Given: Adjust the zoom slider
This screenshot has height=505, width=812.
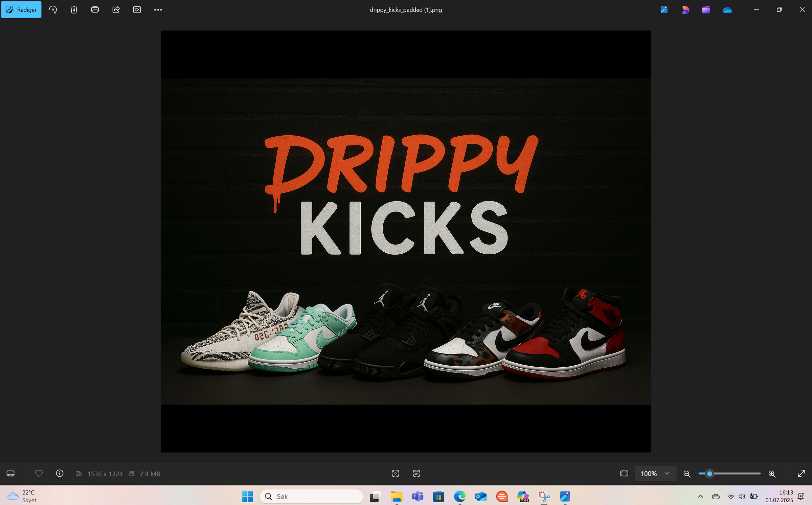Looking at the screenshot, I should 709,474.
